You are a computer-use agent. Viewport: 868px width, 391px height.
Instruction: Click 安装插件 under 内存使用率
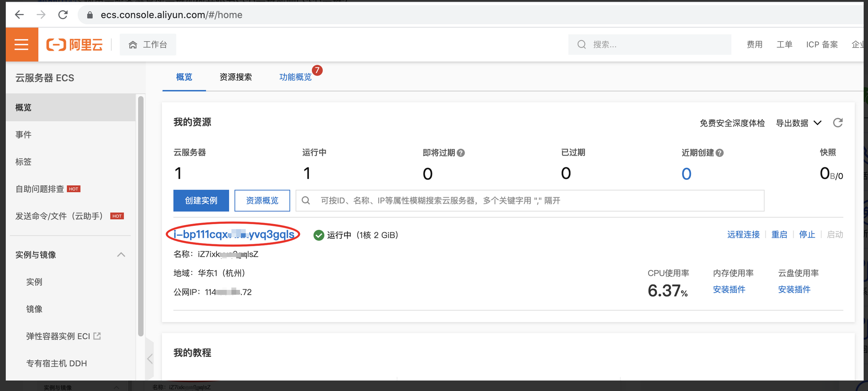point(729,289)
